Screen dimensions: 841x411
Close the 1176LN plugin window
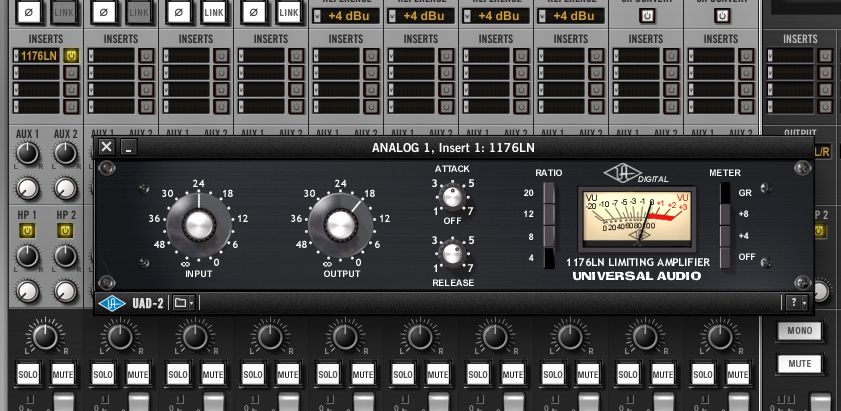coord(107,146)
